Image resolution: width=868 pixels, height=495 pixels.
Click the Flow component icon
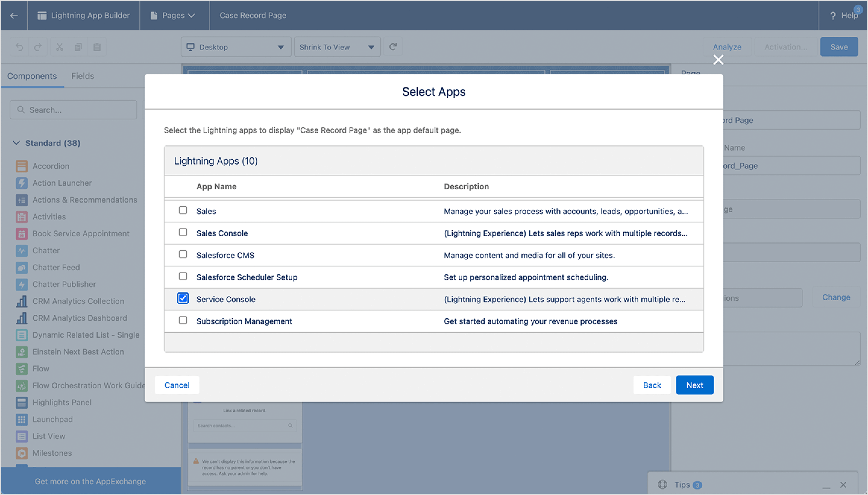coord(21,368)
